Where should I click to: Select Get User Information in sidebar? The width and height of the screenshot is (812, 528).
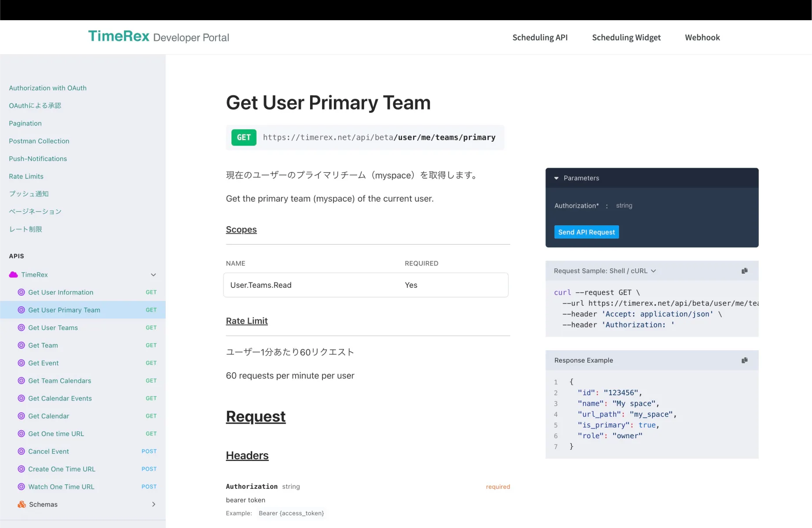point(83,292)
